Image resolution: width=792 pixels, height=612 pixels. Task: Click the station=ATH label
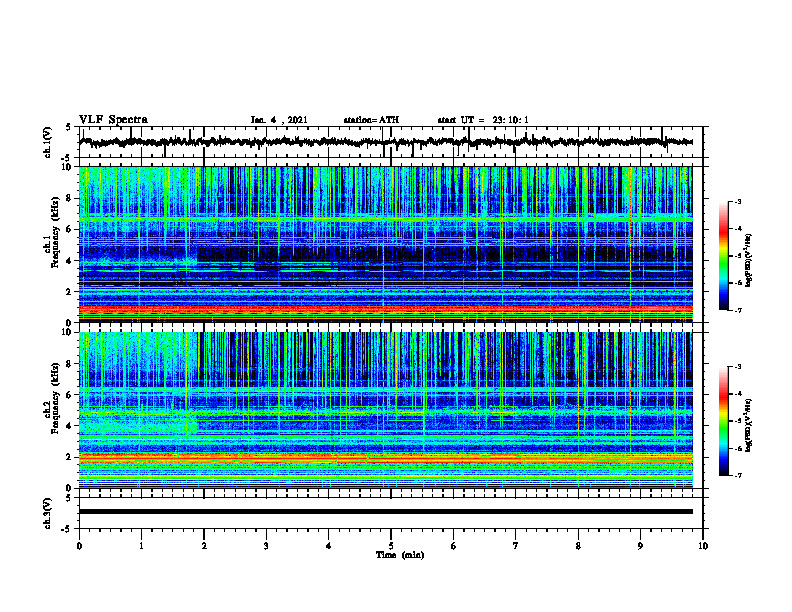click(371, 120)
